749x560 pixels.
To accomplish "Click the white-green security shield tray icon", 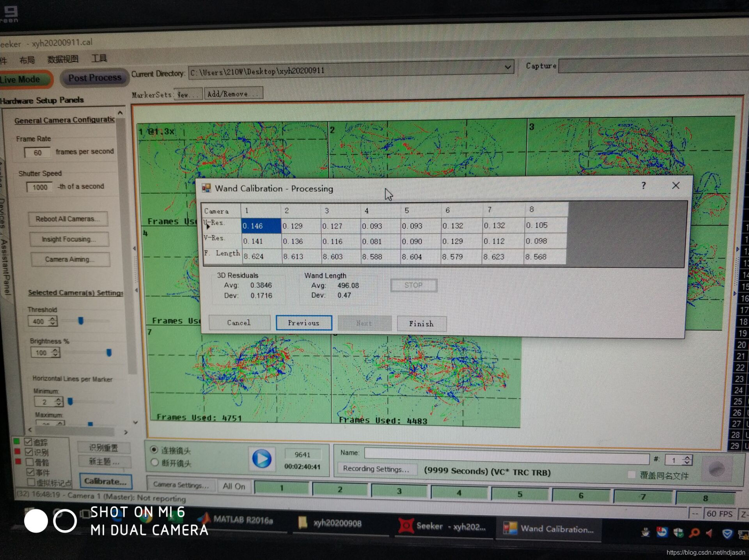I will point(678,532).
